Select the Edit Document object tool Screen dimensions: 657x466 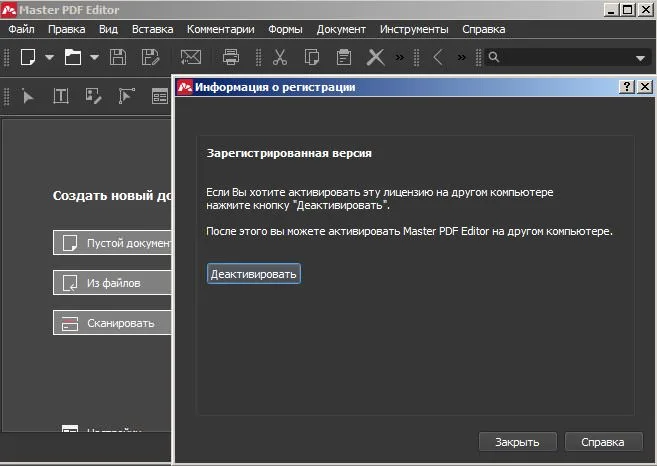pyautogui.click(x=93, y=96)
